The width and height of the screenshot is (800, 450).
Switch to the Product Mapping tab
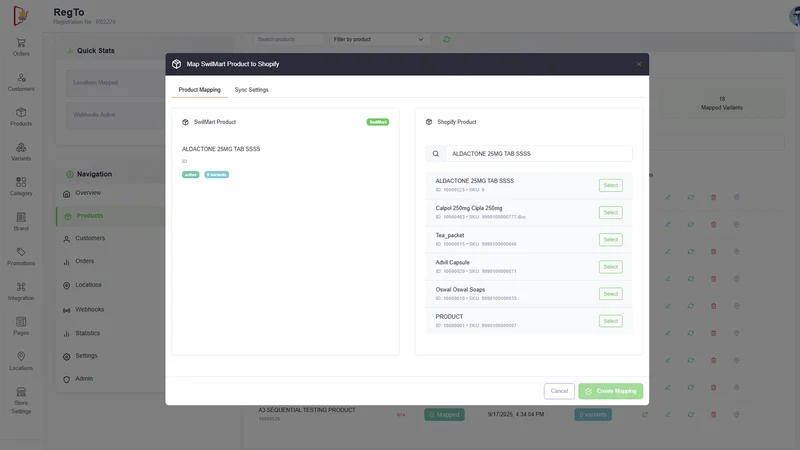[199, 90]
